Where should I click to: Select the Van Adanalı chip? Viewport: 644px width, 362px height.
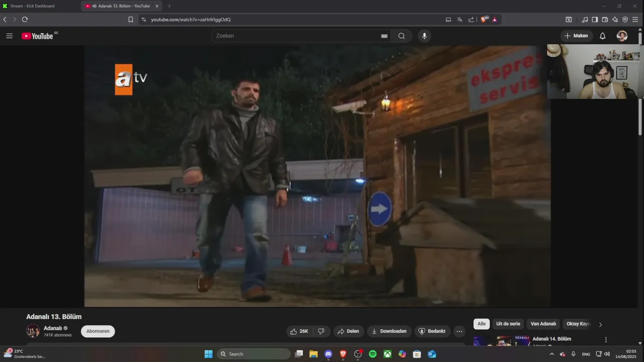[543, 324]
